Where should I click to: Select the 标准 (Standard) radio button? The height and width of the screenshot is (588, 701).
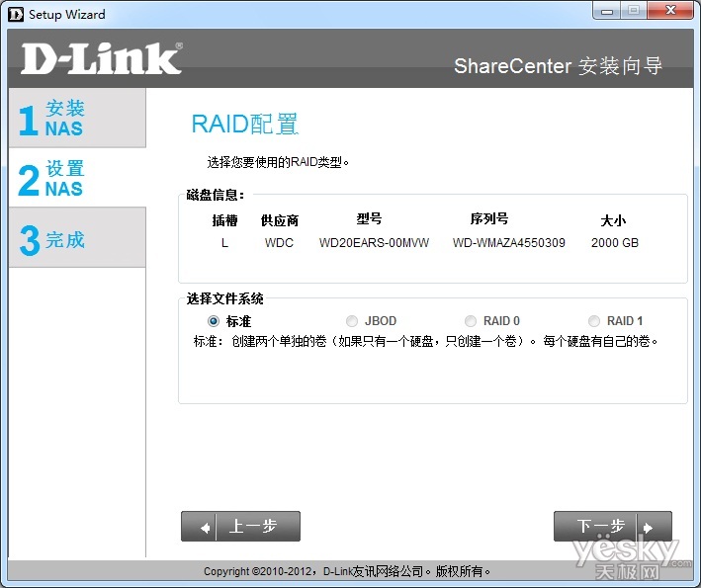tap(214, 321)
